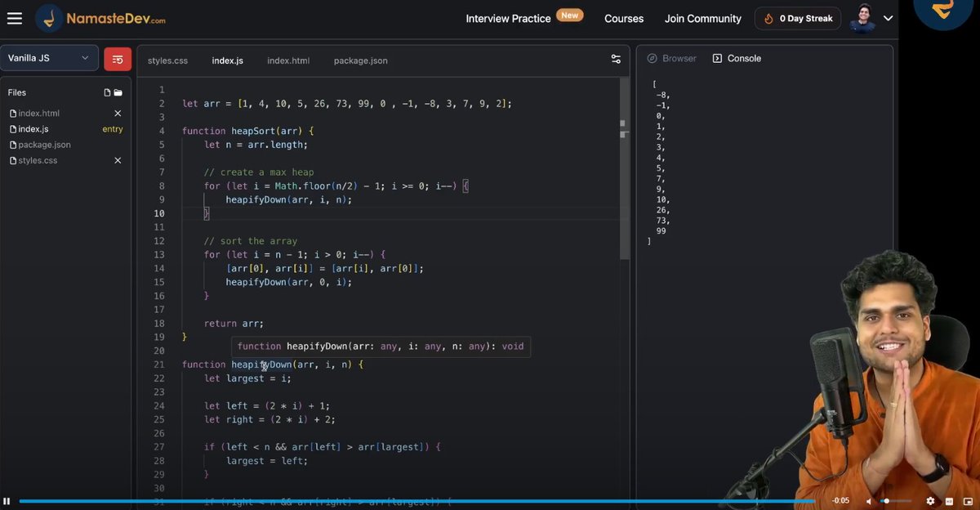
Task: Click the value 99 in console output
Action: pos(661,231)
